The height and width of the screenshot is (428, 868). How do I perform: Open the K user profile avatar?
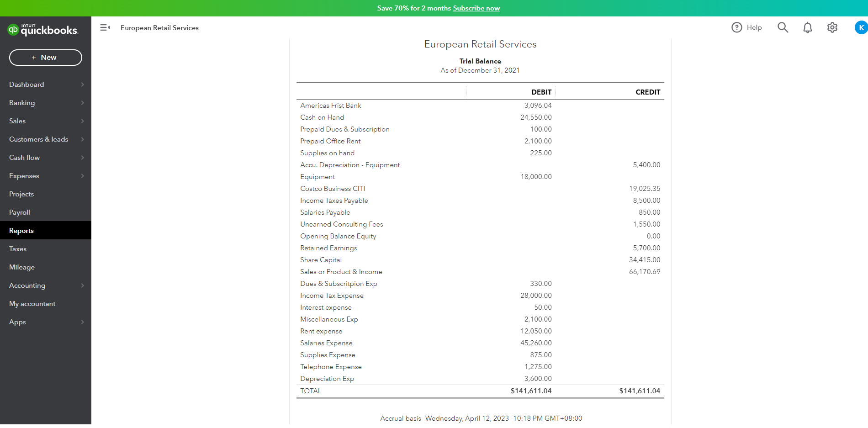tap(861, 27)
